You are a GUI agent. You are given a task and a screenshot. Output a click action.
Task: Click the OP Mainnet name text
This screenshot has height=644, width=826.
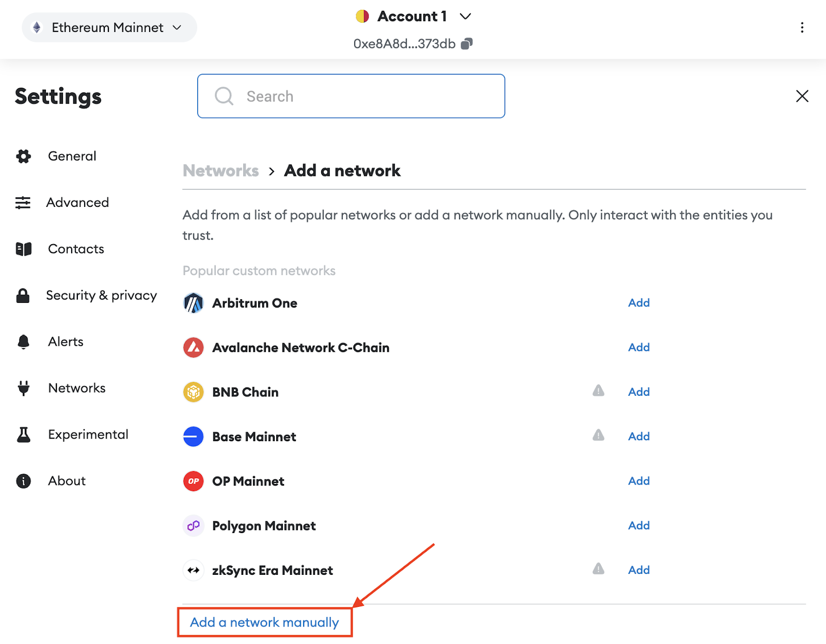[x=248, y=481]
